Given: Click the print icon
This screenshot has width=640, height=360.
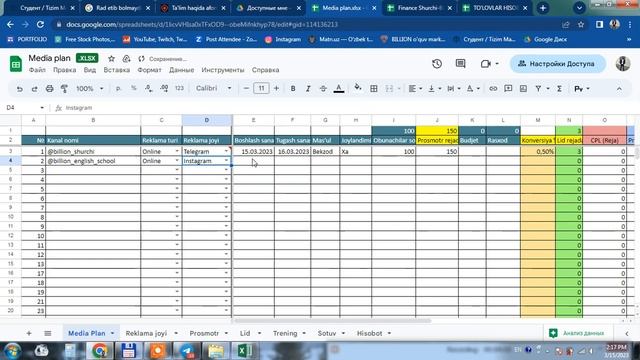Looking at the screenshot, I should click(49, 89).
